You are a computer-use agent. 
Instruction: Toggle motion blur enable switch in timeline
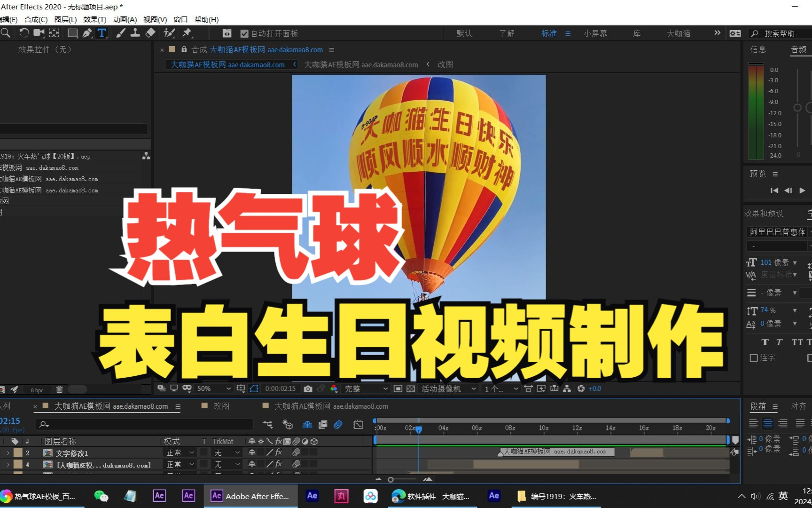(338, 425)
